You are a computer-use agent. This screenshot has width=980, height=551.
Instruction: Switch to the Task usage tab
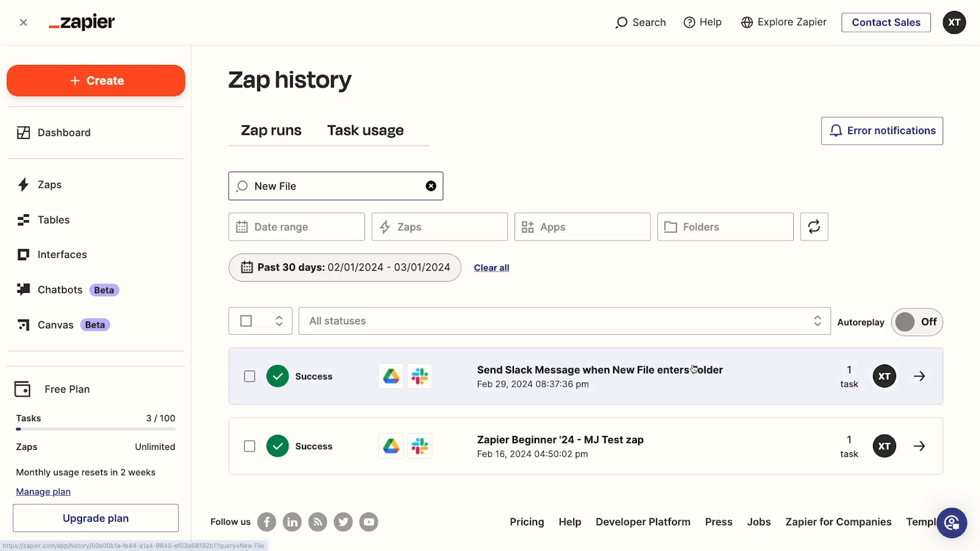click(x=365, y=130)
